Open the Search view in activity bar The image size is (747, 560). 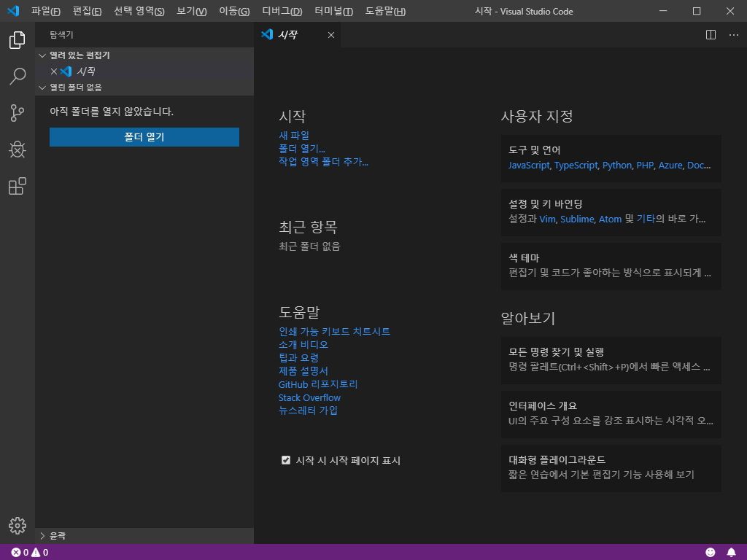coord(18,76)
